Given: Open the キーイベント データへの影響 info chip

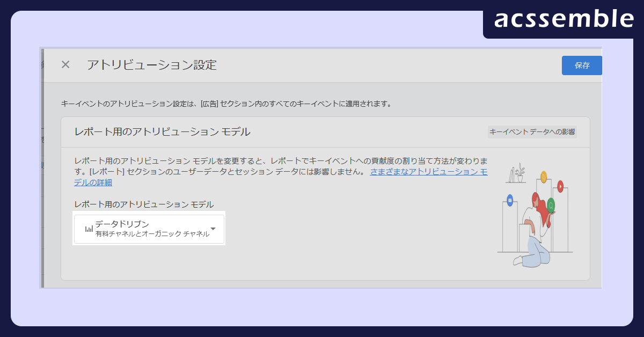Looking at the screenshot, I should click(532, 132).
